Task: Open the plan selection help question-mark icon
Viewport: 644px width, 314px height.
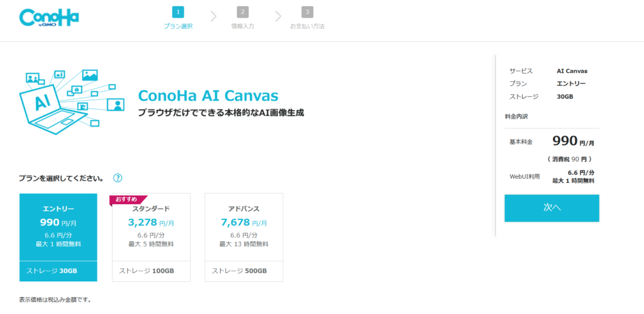Action: pos(118,178)
